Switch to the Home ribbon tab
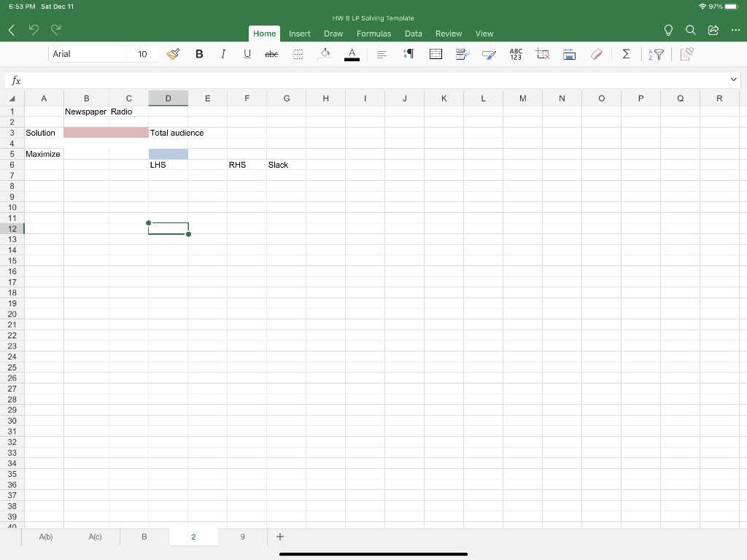The image size is (747, 560). tap(264, 34)
